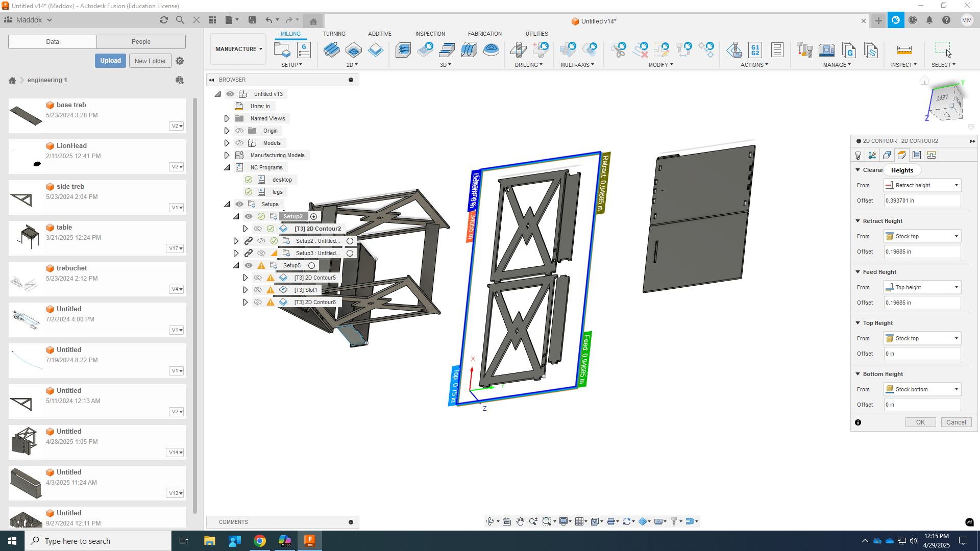The width and height of the screenshot is (980, 551).
Task: Activate the Setup3 : Untitled radio button
Action: pos(350,253)
